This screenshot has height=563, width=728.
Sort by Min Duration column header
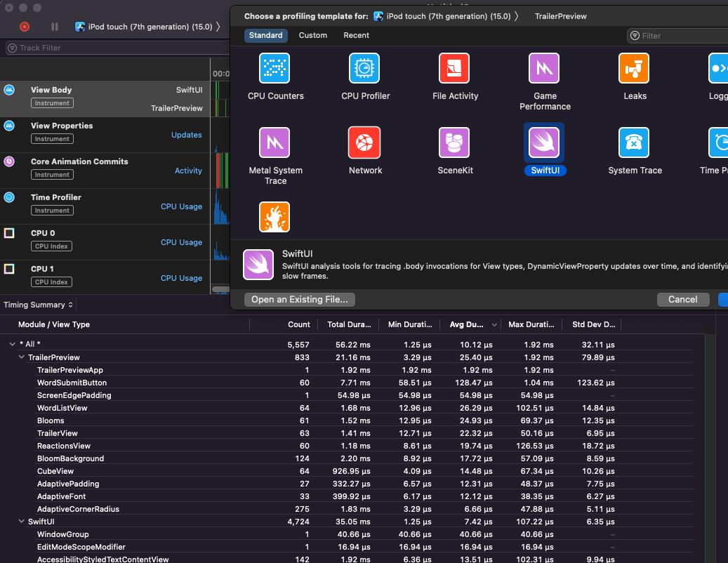coord(410,324)
